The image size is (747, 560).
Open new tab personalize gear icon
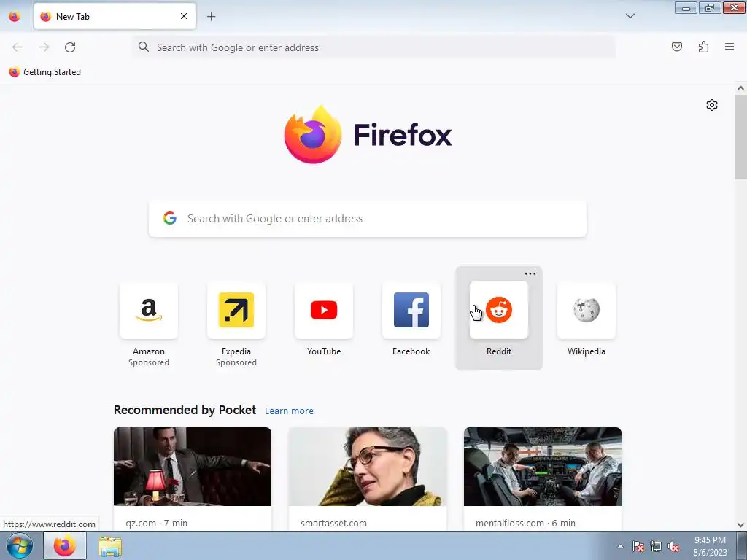(712, 105)
